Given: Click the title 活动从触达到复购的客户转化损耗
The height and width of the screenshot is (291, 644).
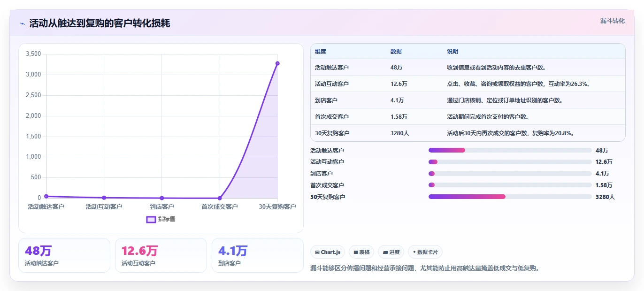Looking at the screenshot, I should [x=100, y=23].
